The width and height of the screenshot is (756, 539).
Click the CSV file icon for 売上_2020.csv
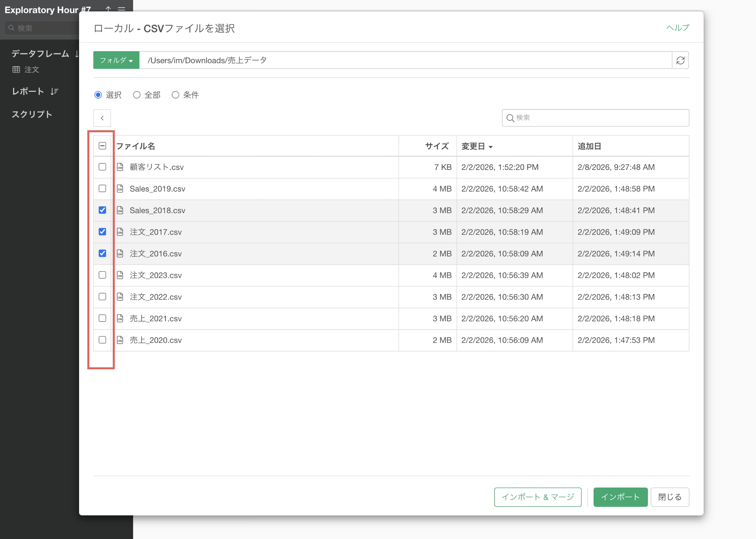tap(120, 340)
